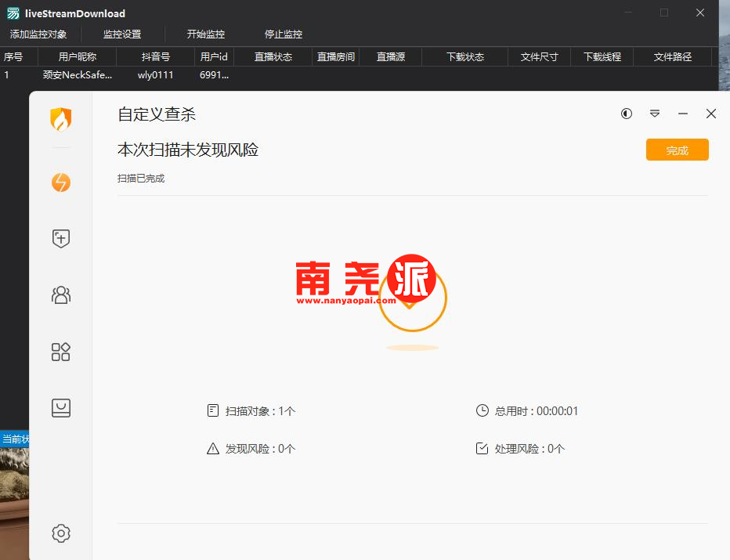Click the 下载线程 column header
730x560 pixels.
point(602,57)
